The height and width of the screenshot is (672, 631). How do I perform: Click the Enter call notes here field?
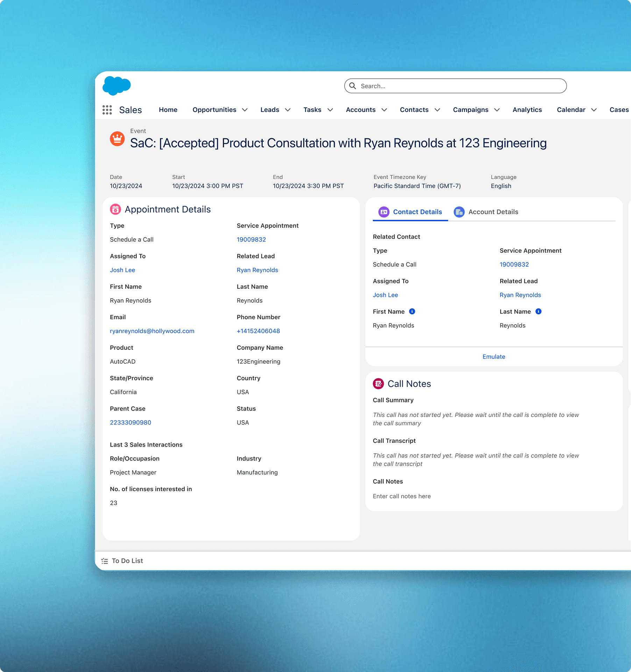coord(402,496)
